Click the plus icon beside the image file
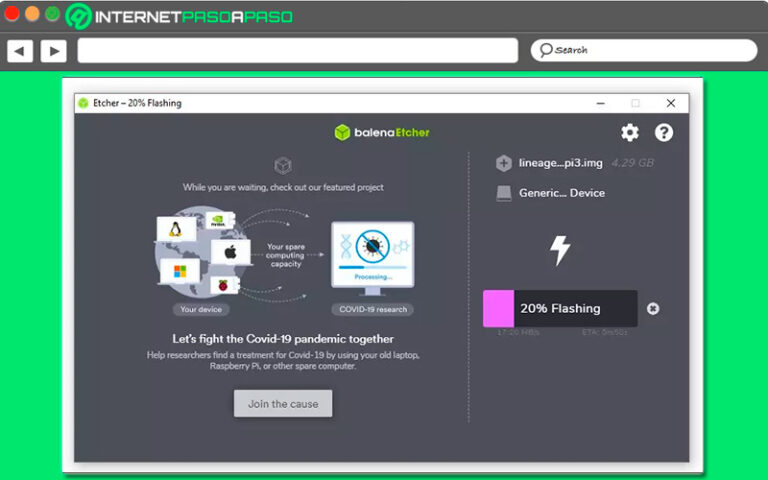 click(503, 163)
